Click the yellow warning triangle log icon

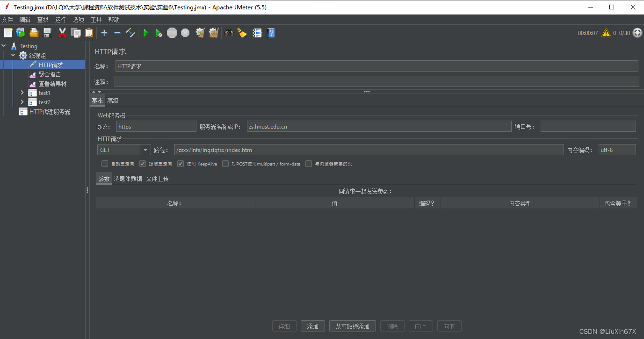606,33
